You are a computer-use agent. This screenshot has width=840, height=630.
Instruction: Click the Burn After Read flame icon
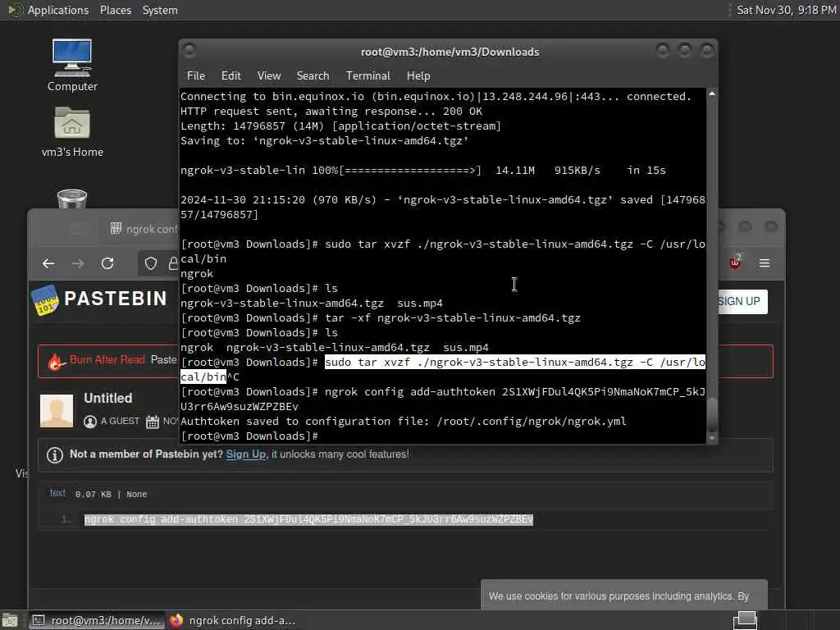(x=55, y=362)
